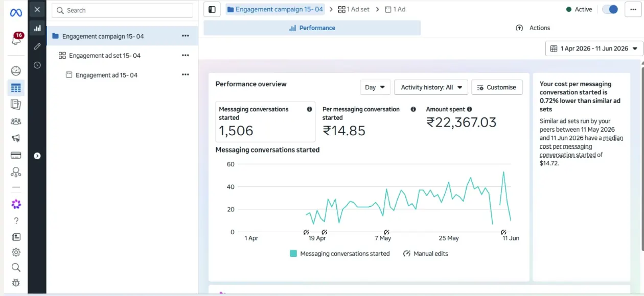
Task: Open the 1 Apr 2026 - 11 Jun 2026 date picker
Action: point(594,48)
